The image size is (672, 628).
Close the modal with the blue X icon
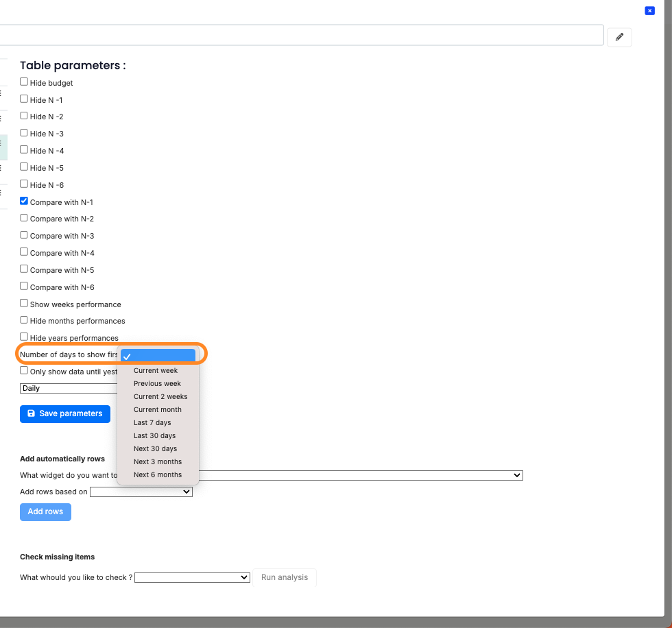pos(649,11)
